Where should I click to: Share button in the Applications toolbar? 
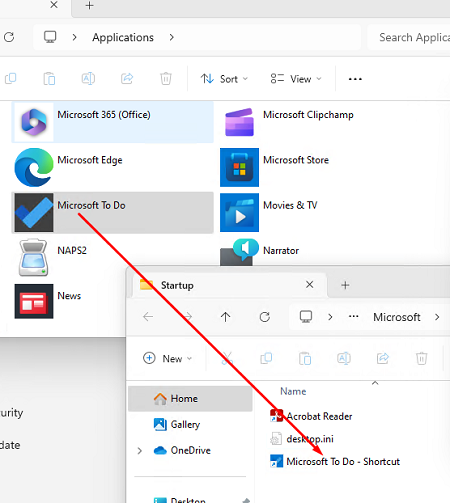coord(127,79)
